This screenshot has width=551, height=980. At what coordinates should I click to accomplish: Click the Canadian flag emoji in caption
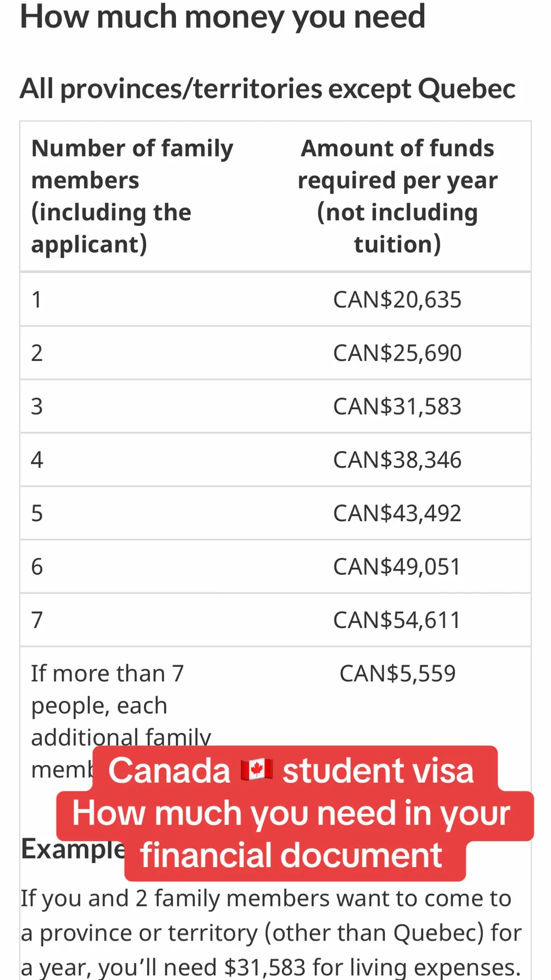257,770
